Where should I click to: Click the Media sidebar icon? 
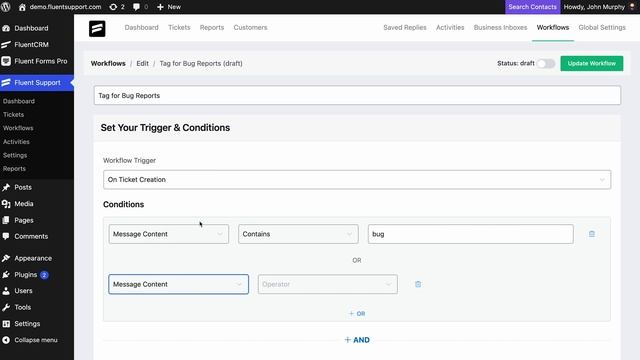click(6, 204)
